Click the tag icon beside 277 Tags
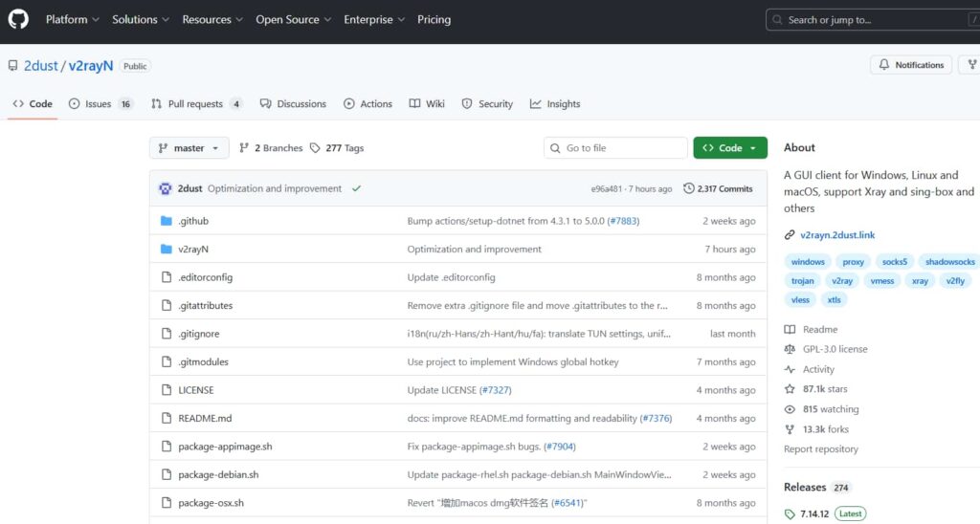This screenshot has height=524, width=980. point(315,148)
